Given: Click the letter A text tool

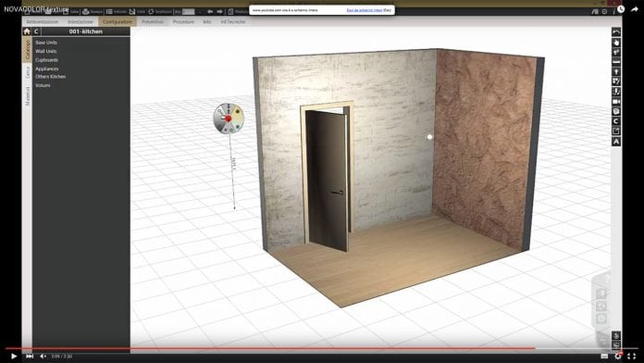Looking at the screenshot, I should [x=616, y=142].
